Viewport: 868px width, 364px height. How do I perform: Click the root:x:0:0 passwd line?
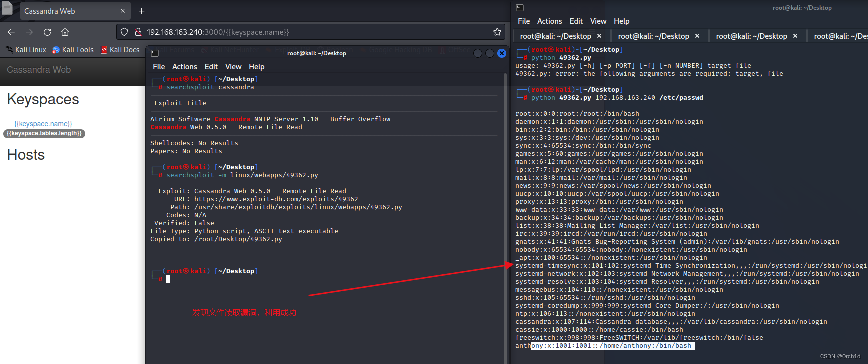(577, 114)
